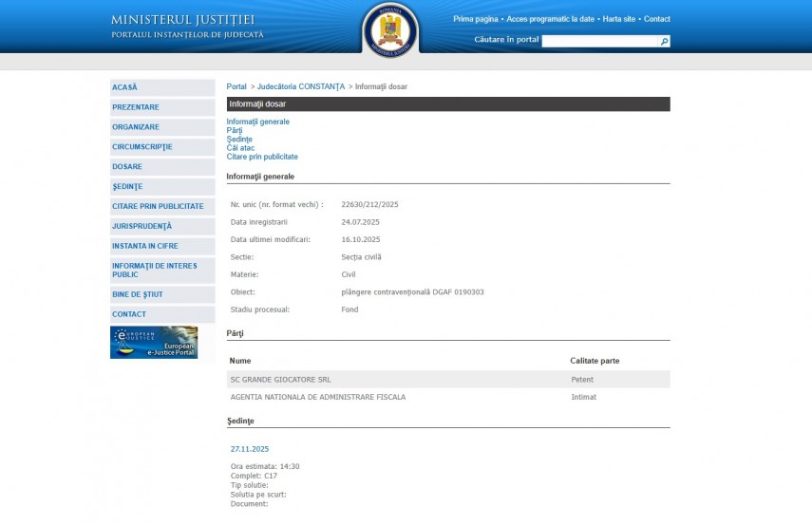The width and height of the screenshot is (812, 525).
Task: Click the Portal breadcrumb link
Action: click(236, 86)
